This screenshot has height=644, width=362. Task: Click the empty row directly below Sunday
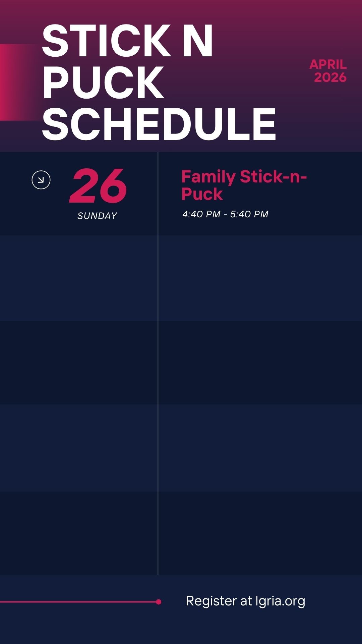181,278
